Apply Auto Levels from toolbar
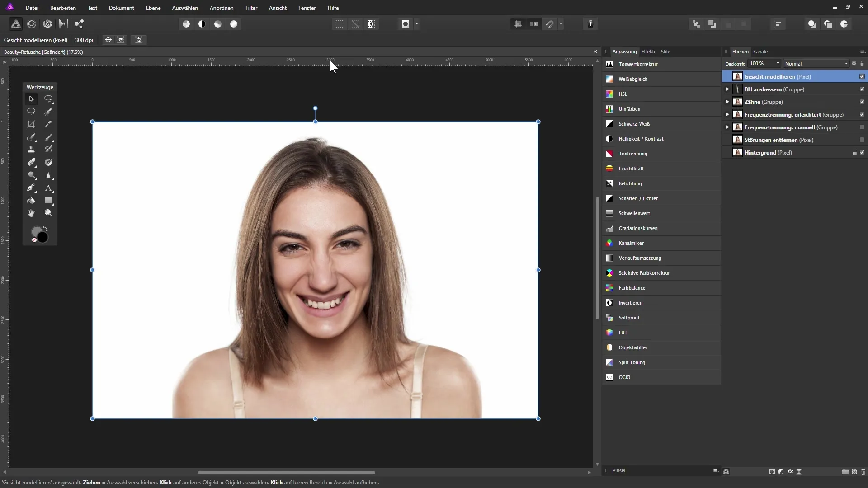 186,24
